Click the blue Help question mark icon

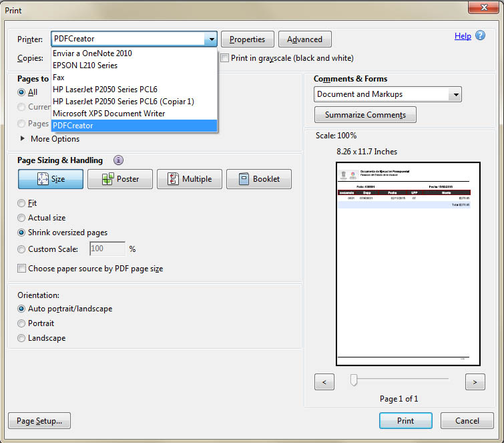coord(480,35)
